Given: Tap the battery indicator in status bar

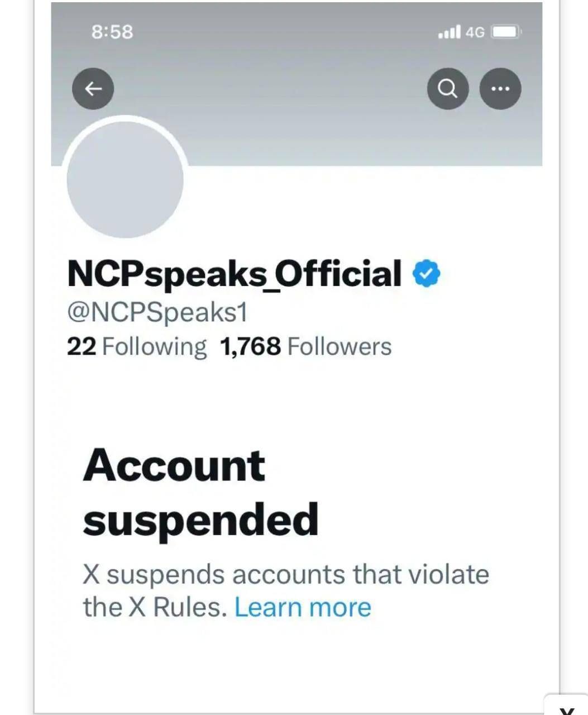Looking at the screenshot, I should 504,32.
